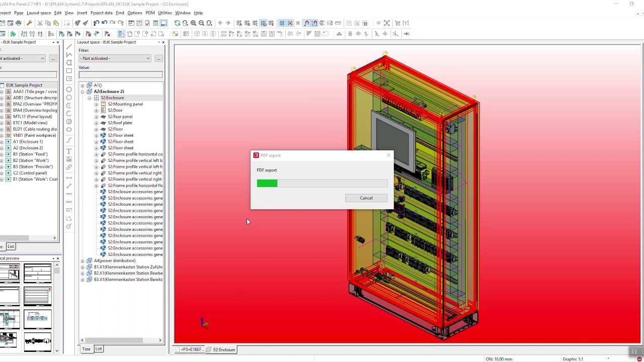Open the Project data menu
Viewport: 644px width, 362px height.
click(101, 13)
